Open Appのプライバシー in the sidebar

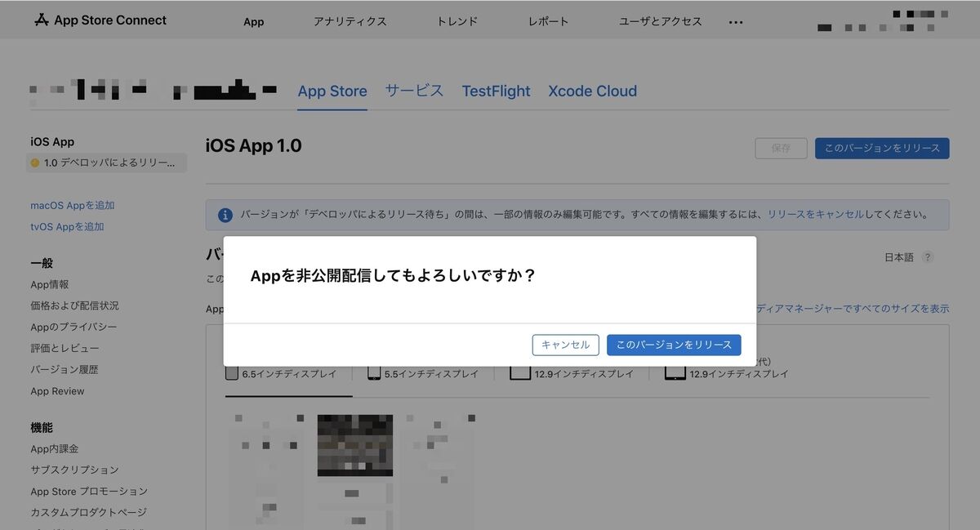coord(73,327)
